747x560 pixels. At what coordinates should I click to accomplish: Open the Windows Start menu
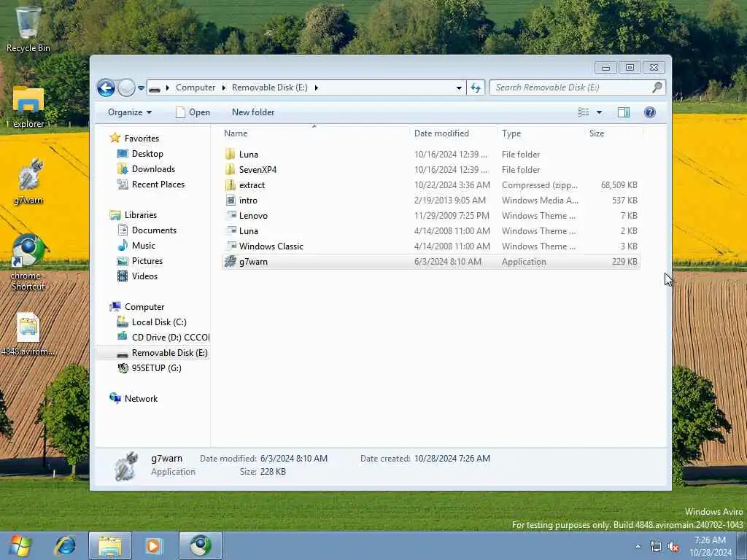[x=20, y=545]
